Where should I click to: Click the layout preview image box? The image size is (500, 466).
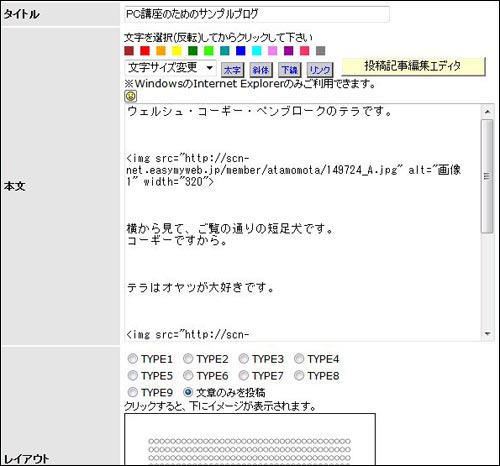click(250, 439)
